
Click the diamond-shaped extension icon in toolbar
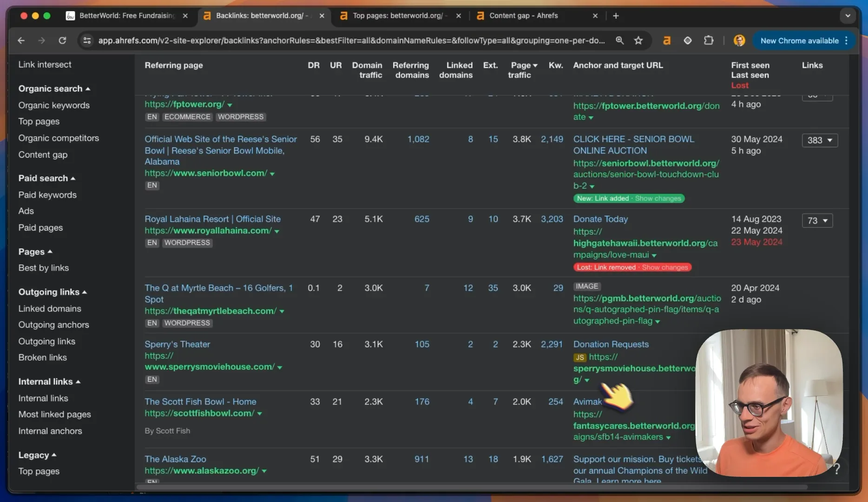(688, 40)
